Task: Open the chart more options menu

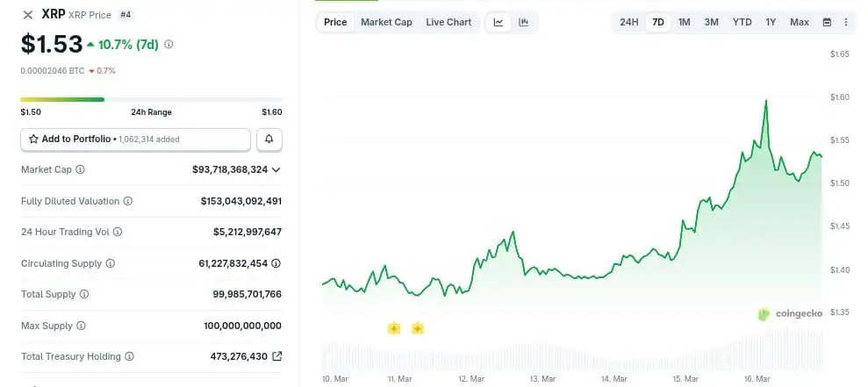Action: (846, 22)
